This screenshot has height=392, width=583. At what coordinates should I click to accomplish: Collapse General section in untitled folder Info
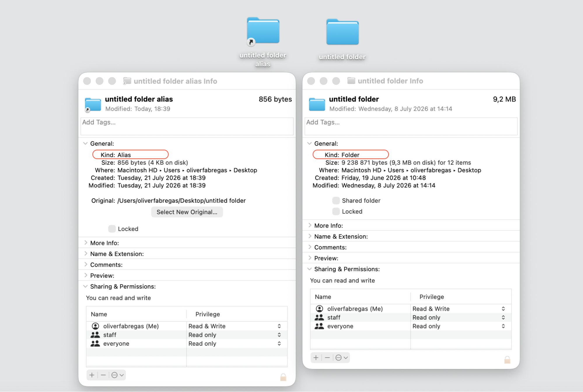tap(309, 143)
